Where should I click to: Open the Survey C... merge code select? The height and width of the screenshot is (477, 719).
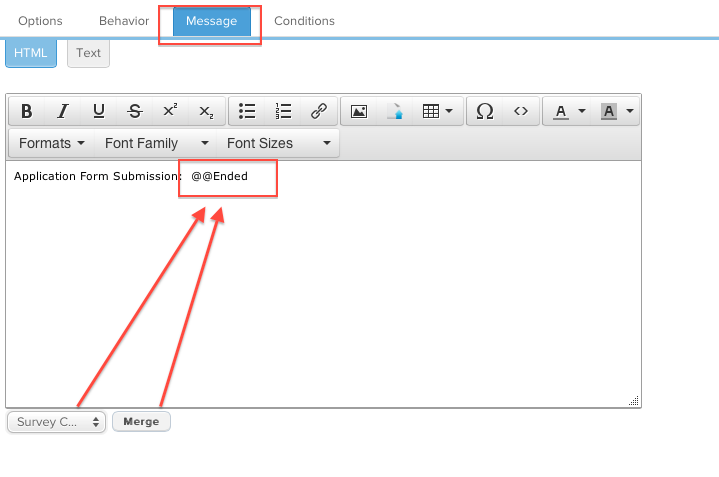(56, 422)
